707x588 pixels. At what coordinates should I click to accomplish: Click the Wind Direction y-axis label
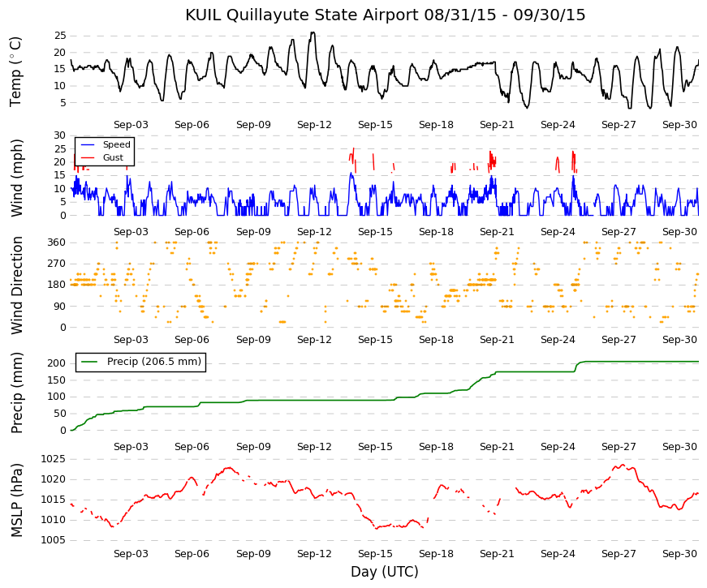(17, 285)
